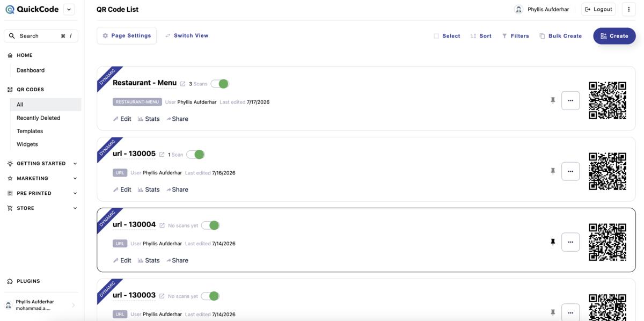644x321 pixels.
Task: Click the url - 130005 title
Action: [x=134, y=154]
